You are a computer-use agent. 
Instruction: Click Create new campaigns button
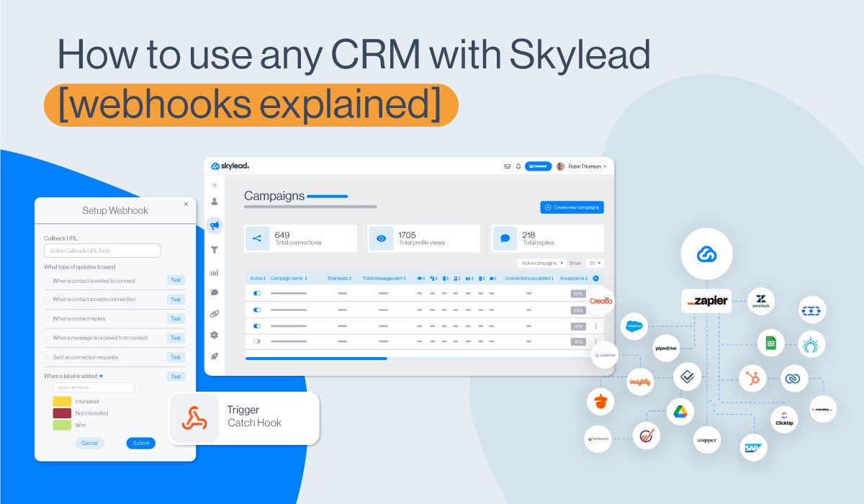tap(572, 207)
